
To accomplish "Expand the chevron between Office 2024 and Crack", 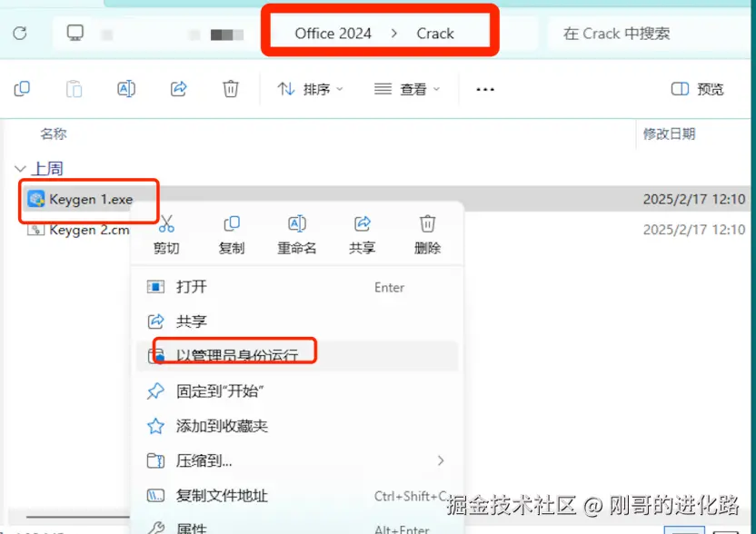I will (394, 34).
